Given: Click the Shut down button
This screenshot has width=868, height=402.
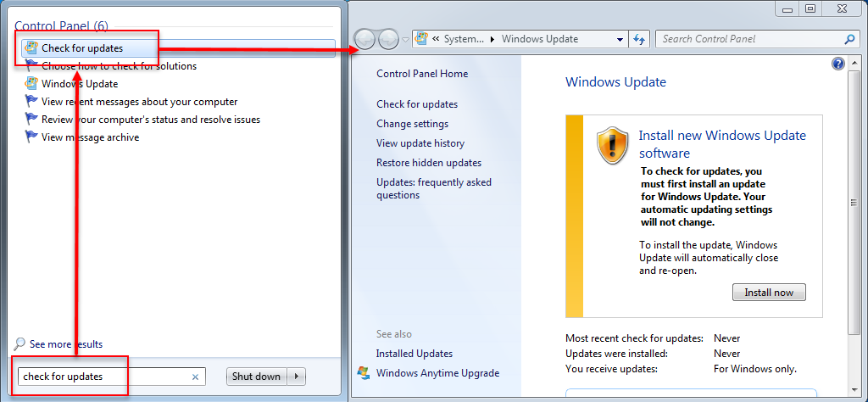Looking at the screenshot, I should 257,377.
